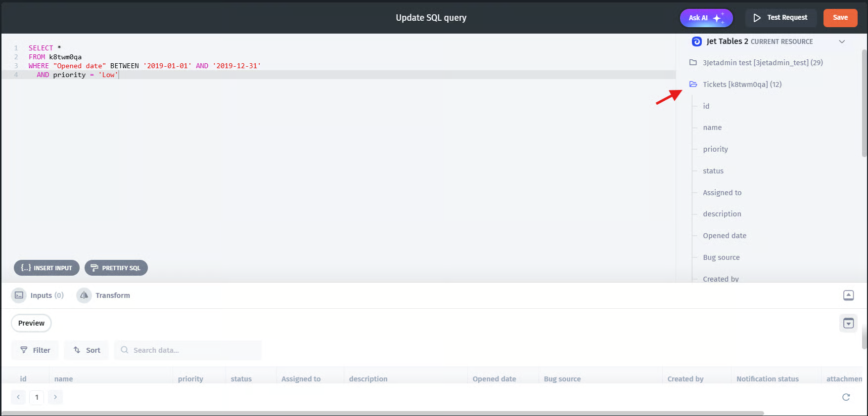
Task: Open the Transform tab
Action: pos(104,295)
